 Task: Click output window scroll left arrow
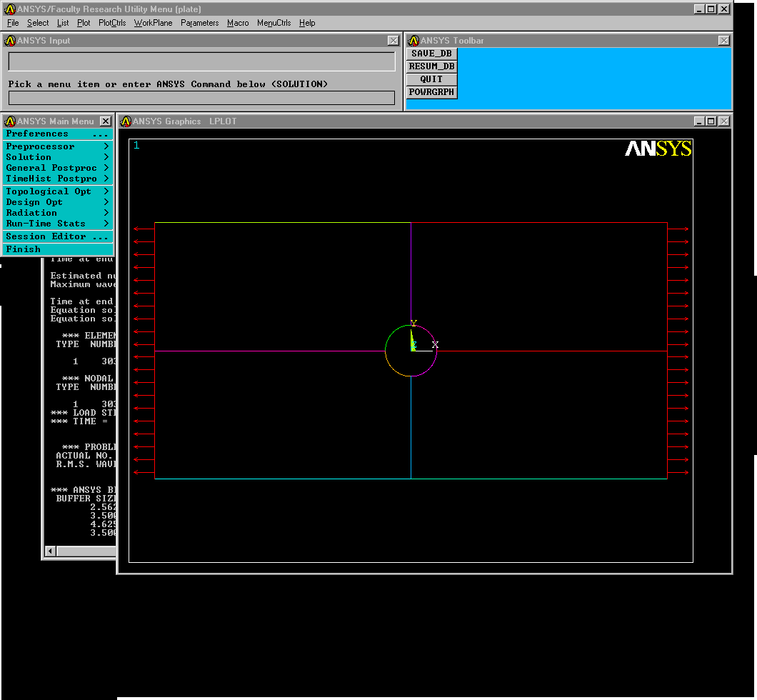point(50,551)
